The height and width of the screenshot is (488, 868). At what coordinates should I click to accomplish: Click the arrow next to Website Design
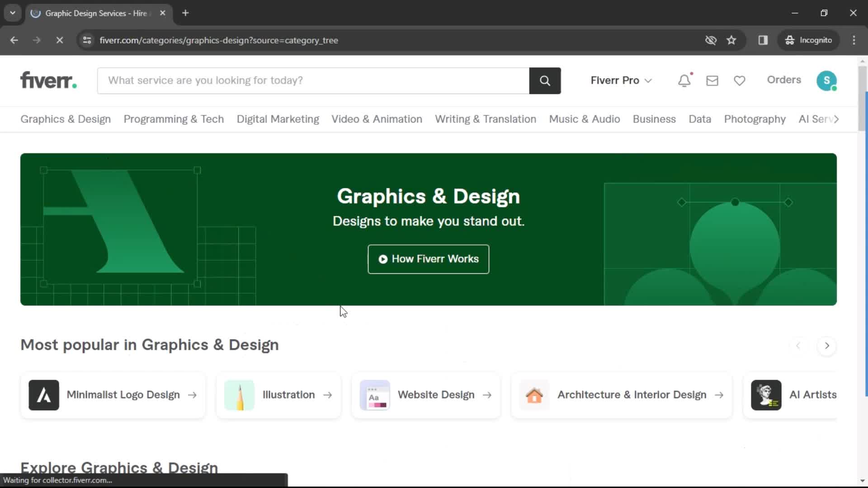[487, 395]
